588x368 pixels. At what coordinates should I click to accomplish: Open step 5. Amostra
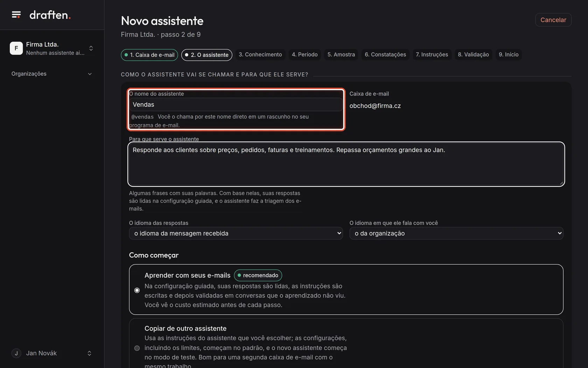[x=341, y=55]
